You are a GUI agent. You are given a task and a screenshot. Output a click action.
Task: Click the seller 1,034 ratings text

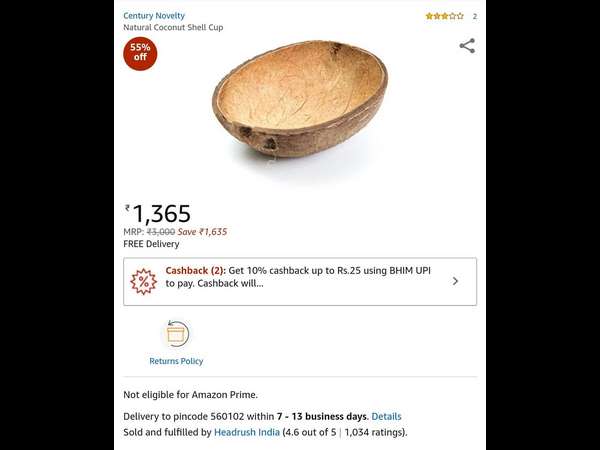coord(374,432)
